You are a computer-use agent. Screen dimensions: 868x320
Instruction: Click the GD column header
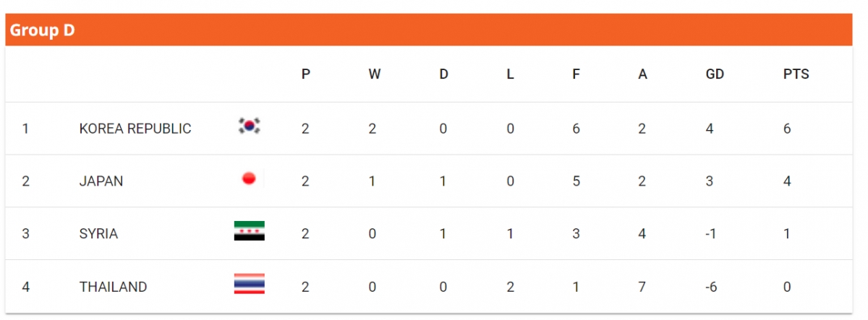[715, 74]
